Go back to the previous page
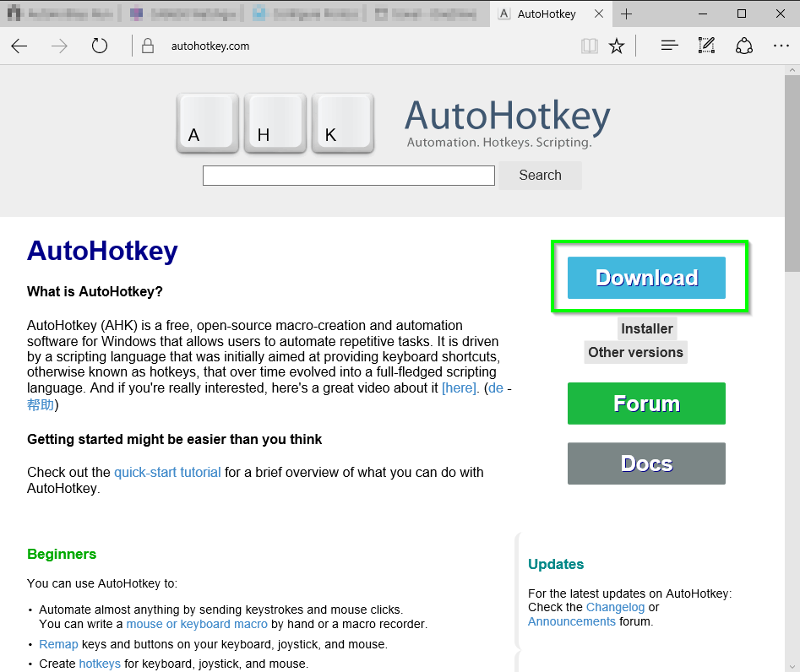The width and height of the screenshot is (800, 672). (x=19, y=46)
